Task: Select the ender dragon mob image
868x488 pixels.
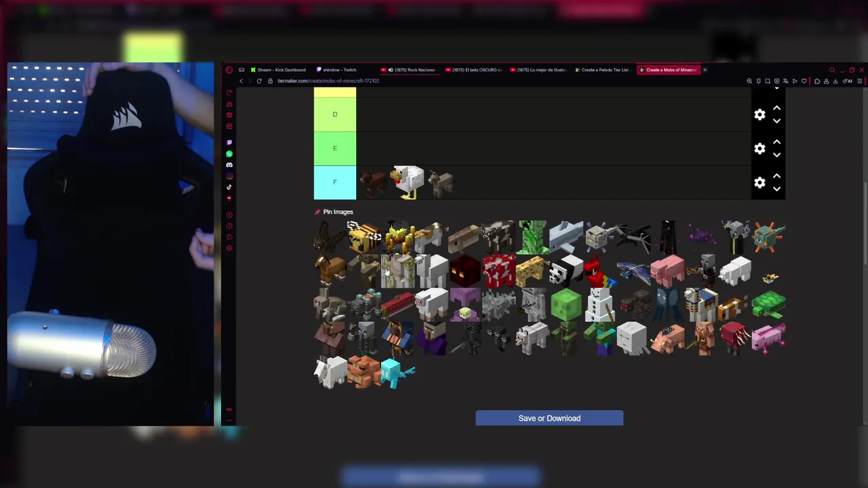Action: 633,237
